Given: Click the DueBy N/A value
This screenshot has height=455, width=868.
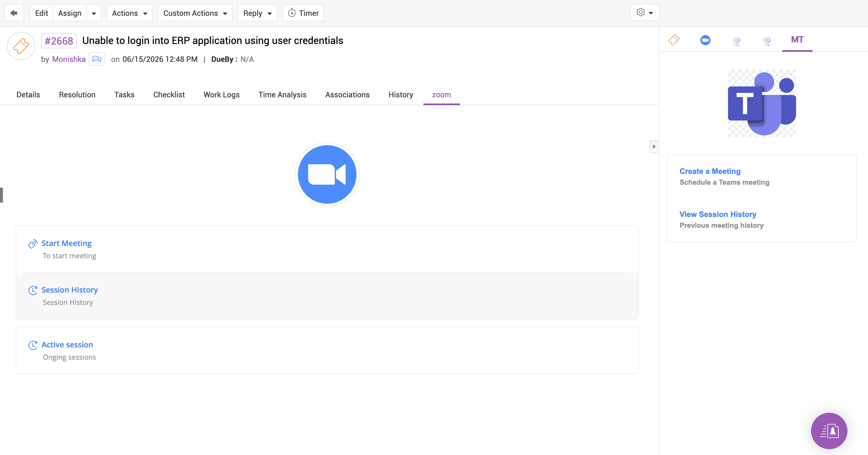Looking at the screenshot, I should [x=247, y=59].
